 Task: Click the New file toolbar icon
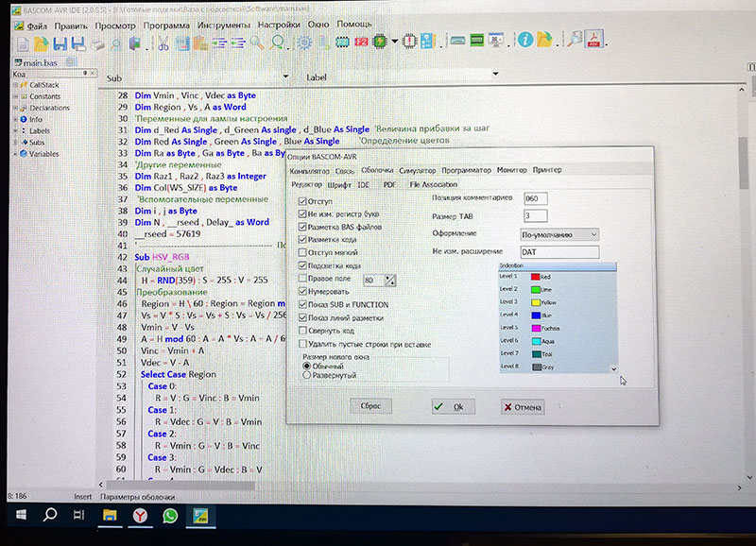click(23, 43)
